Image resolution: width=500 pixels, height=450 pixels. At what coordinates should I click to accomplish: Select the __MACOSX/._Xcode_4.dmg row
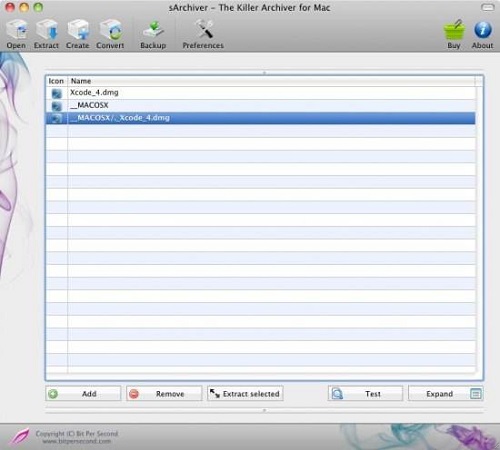[261, 118]
